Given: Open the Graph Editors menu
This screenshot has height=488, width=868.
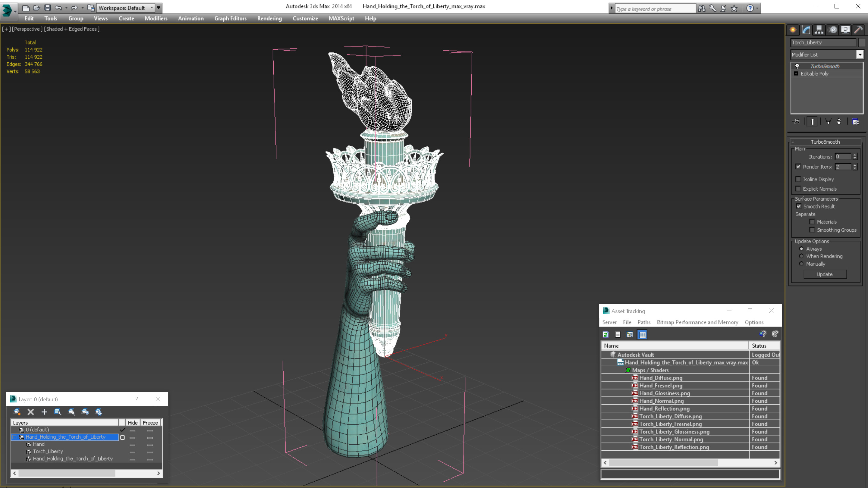Looking at the screenshot, I should (231, 18).
